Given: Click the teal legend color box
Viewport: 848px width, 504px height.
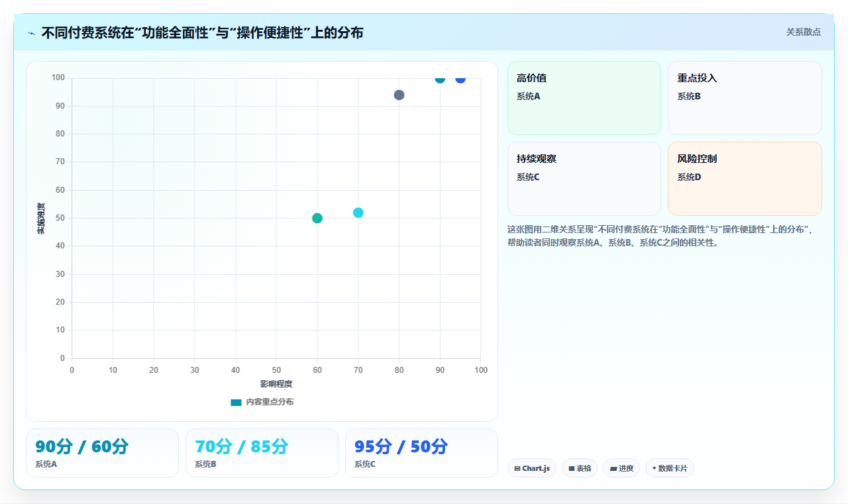Looking at the screenshot, I should coord(236,402).
